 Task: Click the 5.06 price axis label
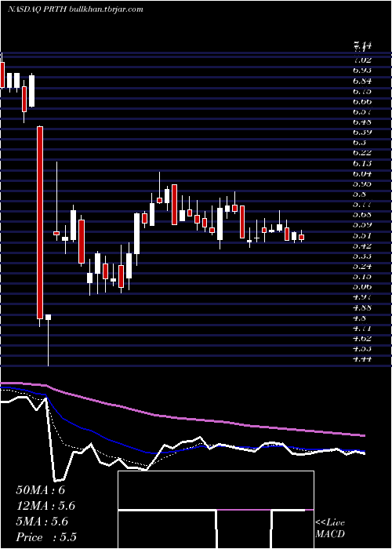pyautogui.click(x=362, y=287)
